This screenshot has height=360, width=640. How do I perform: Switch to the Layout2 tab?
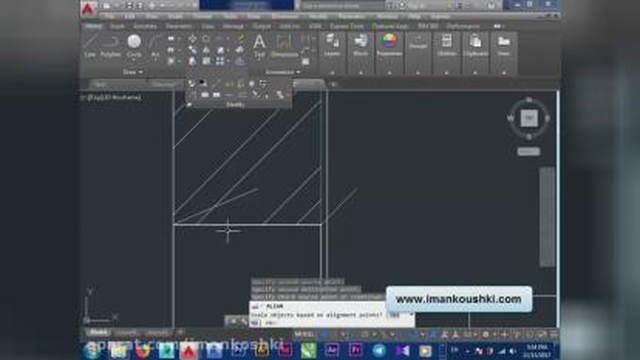[x=158, y=332]
